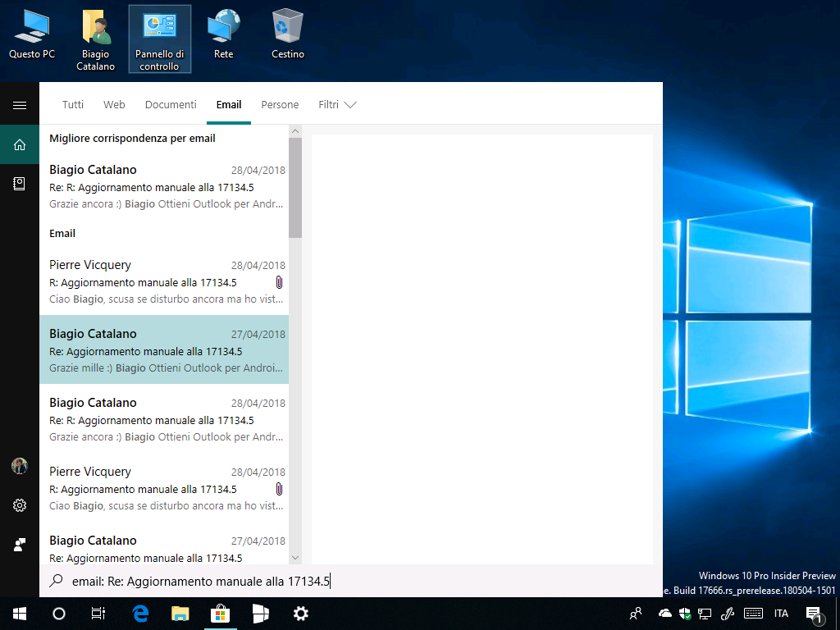Click the Feedback icon in search sidebar
The width and height of the screenshot is (840, 630).
[x=20, y=545]
